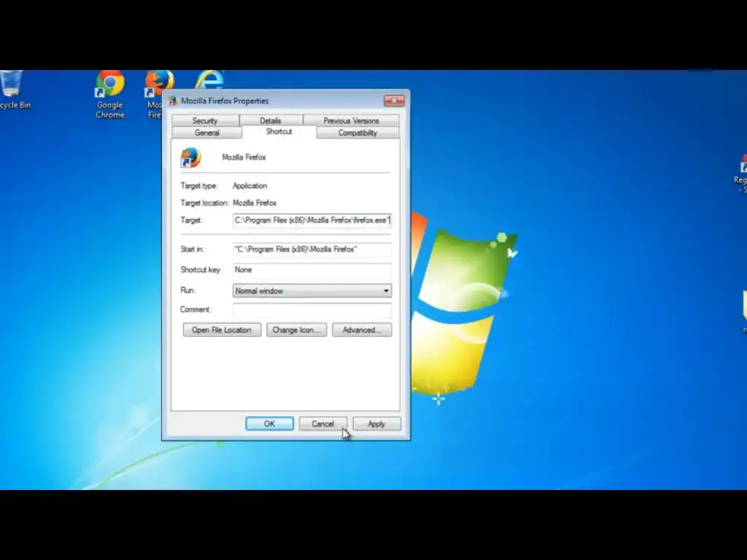Screen dimensions: 747x560
Task: Focus the Shortcut key field
Action: [x=312, y=270]
